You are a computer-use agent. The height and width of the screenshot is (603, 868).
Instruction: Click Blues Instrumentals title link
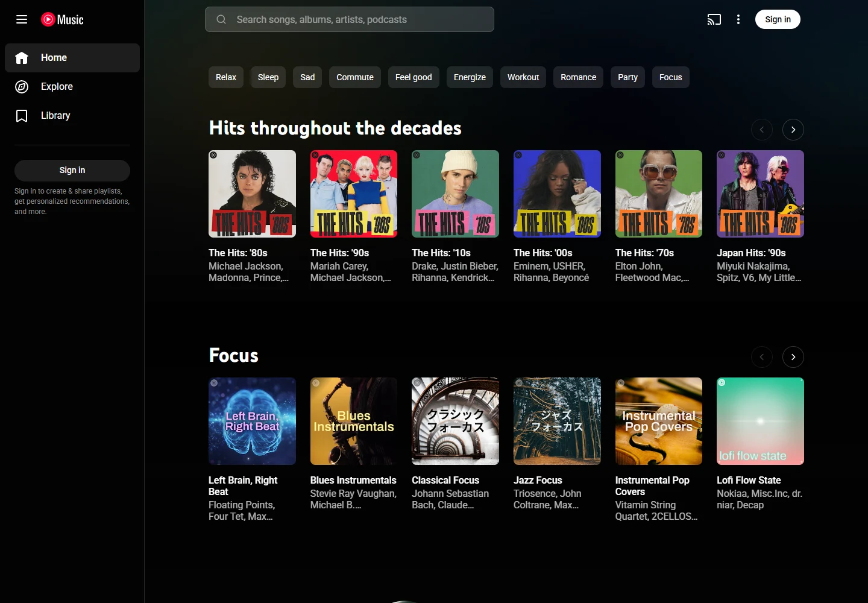[x=353, y=480]
